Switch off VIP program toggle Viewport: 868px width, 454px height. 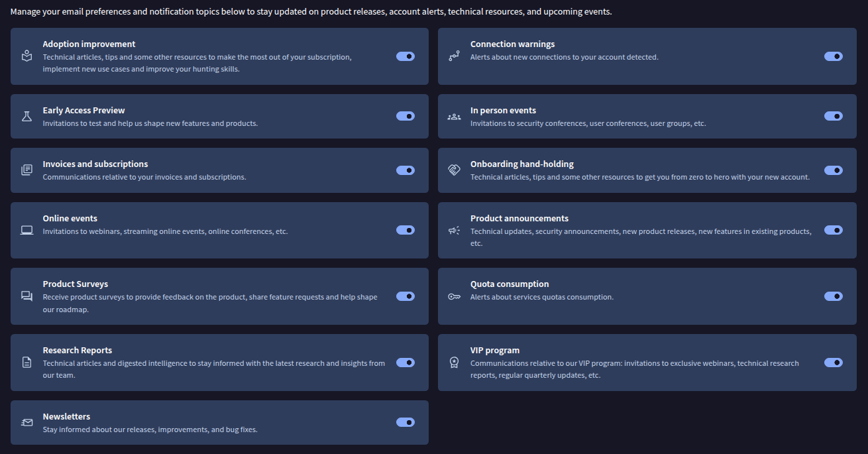click(x=834, y=363)
